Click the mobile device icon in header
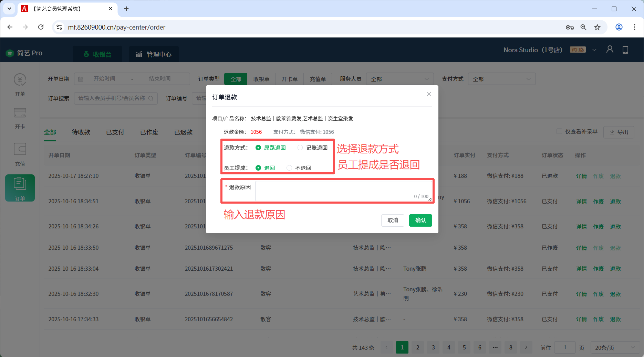The image size is (644, 357). (x=625, y=50)
